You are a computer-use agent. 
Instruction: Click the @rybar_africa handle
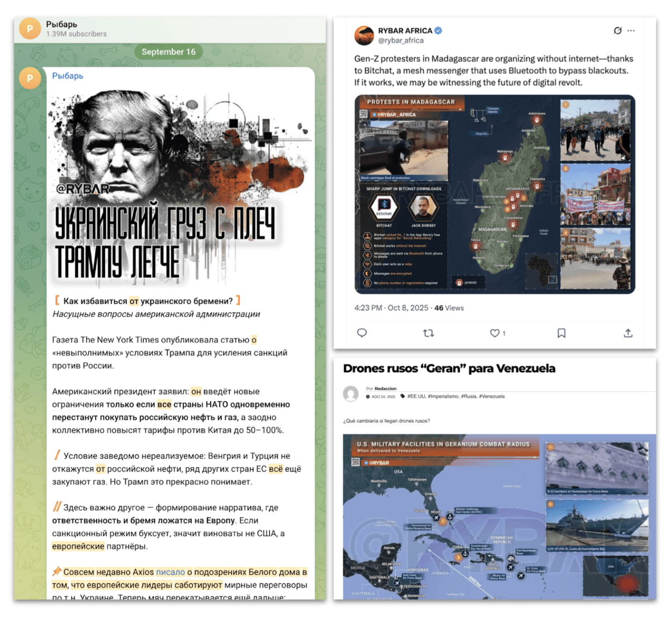pos(401,41)
